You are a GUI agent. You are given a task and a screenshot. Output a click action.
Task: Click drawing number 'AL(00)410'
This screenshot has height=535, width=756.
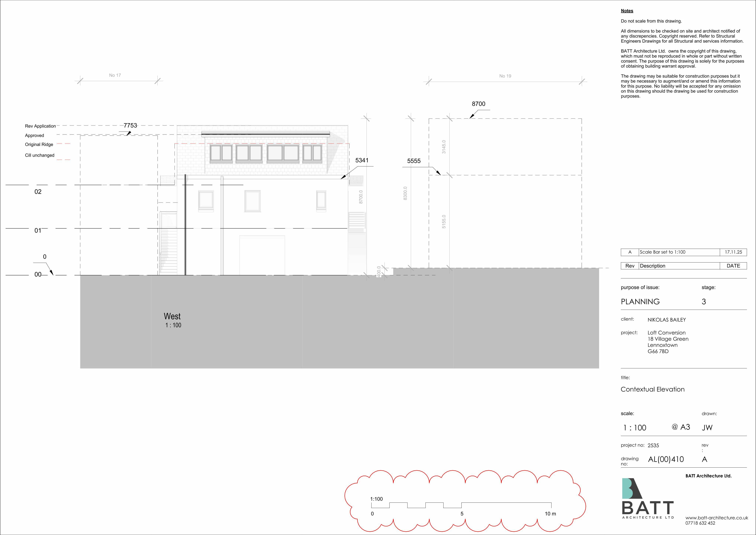[x=666, y=459]
